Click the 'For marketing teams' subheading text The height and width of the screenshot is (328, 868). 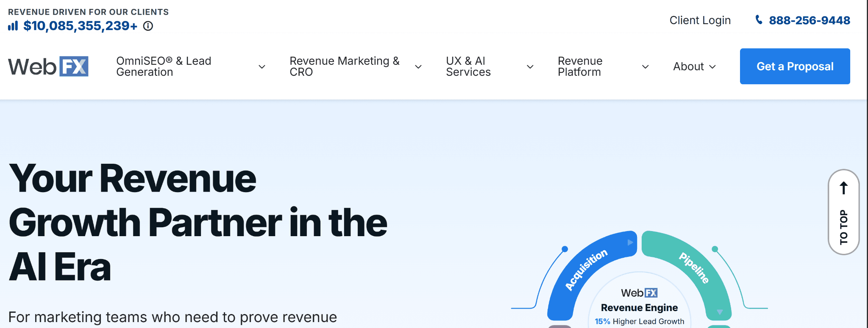[x=172, y=317]
